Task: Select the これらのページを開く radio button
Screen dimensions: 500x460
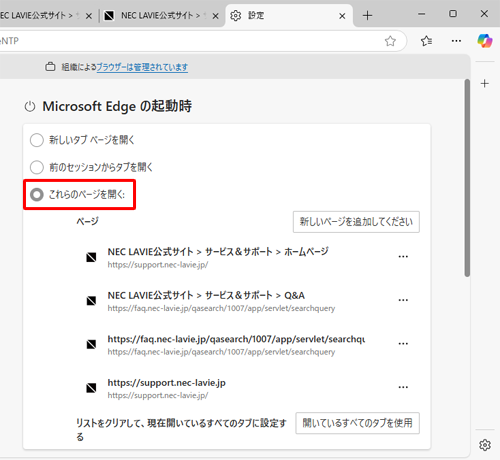Action: 37,195
